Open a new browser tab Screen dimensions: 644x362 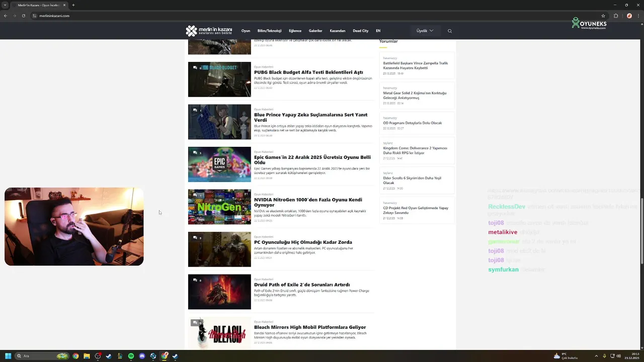[x=73, y=5]
